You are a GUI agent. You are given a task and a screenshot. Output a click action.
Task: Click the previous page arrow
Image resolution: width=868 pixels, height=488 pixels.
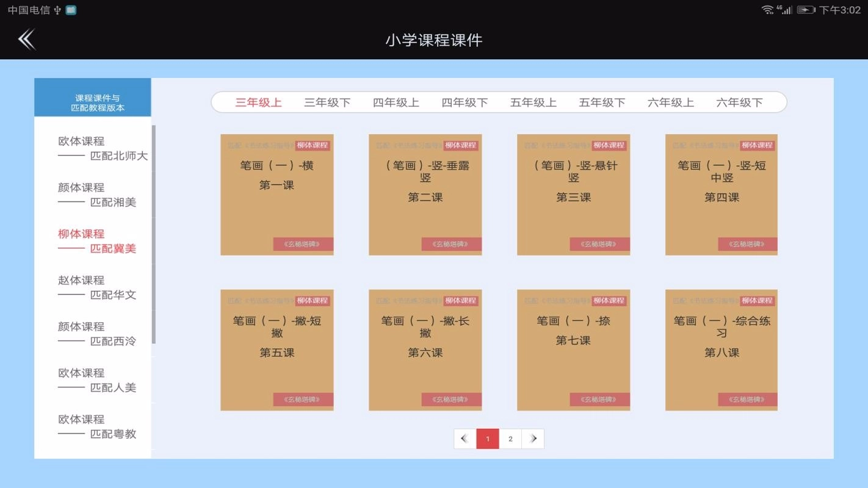pyautogui.click(x=464, y=439)
